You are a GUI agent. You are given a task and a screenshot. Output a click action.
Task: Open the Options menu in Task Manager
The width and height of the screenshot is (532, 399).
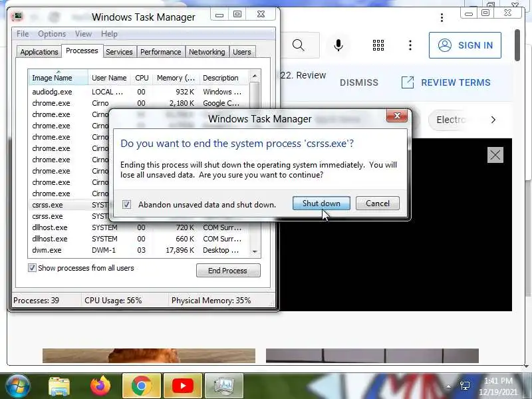52,34
